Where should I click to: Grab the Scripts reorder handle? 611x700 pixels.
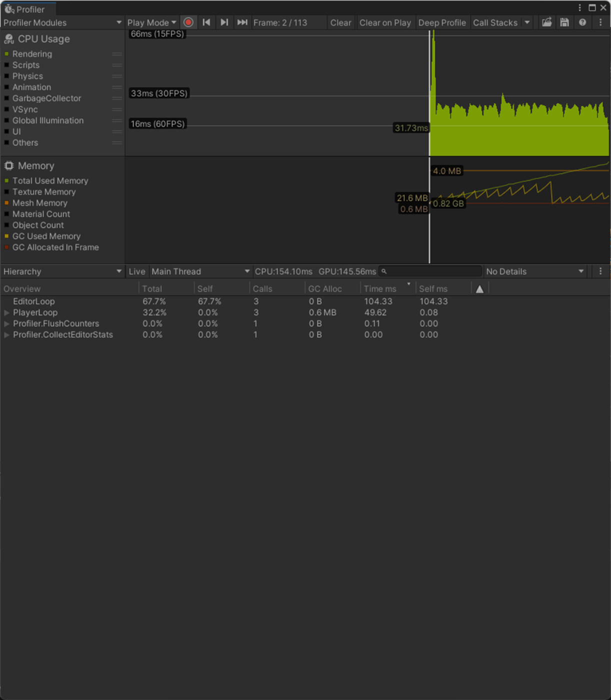tap(117, 65)
